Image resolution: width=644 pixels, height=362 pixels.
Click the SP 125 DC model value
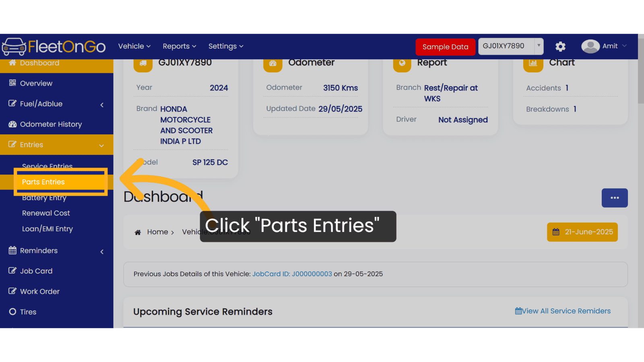click(x=210, y=162)
